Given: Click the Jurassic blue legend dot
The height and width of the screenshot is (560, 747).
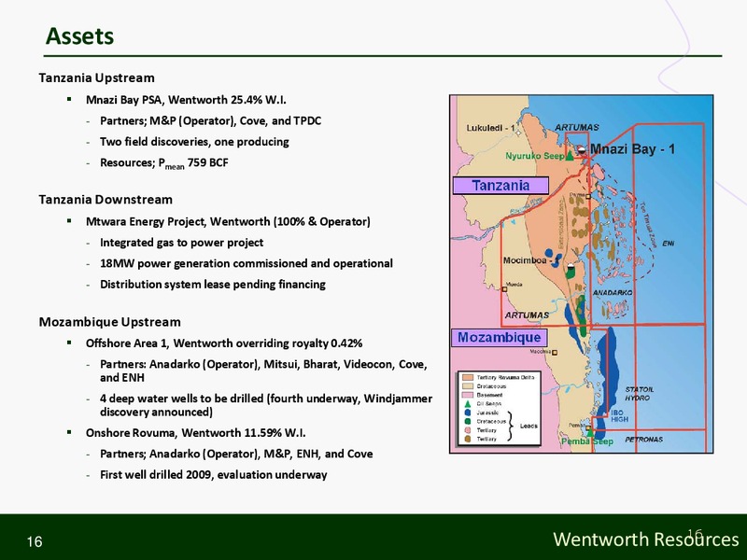Looking at the screenshot, I should [x=468, y=413].
